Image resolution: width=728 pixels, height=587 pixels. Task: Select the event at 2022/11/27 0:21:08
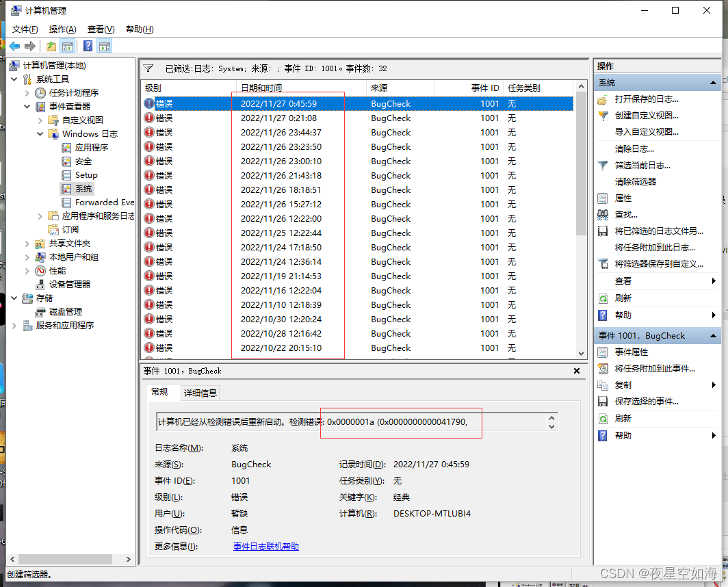pyautogui.click(x=357, y=118)
